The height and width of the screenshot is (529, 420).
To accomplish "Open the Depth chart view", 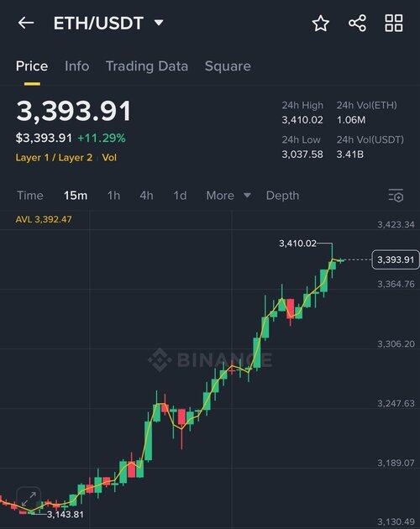I will point(282,196).
